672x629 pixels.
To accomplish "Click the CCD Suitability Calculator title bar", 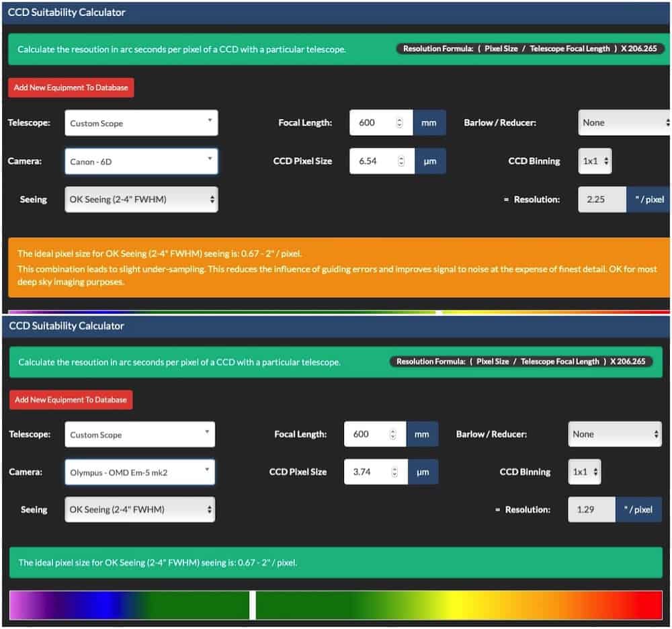I will pos(336,12).
